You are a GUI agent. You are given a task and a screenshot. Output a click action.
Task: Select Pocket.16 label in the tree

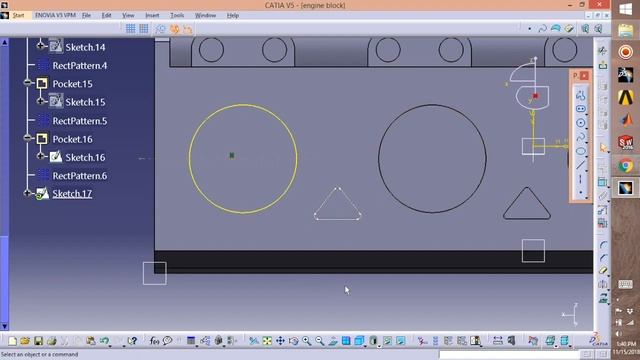(72, 139)
